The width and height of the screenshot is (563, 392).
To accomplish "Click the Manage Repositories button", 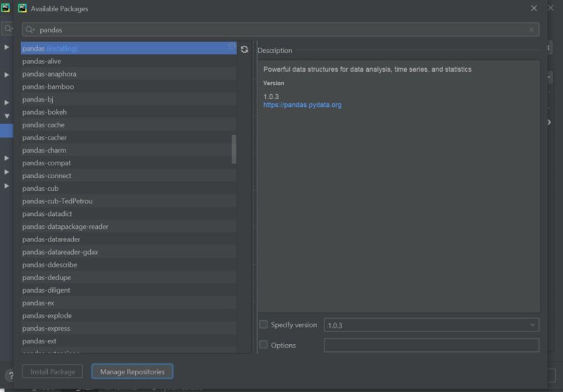I will (132, 372).
